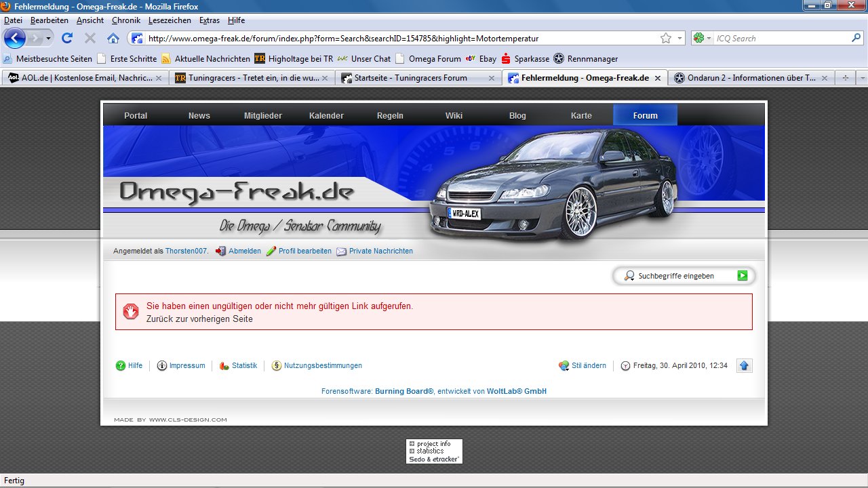Close the AOL.de browser tab
Screen dimensions: 868x488
coord(159,78)
